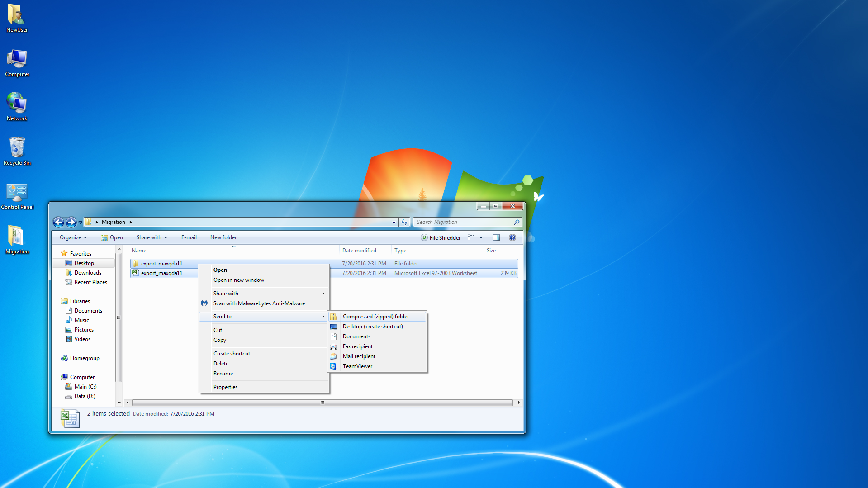Toggle the preview pane icon
This screenshot has height=488, width=868.
coord(496,237)
